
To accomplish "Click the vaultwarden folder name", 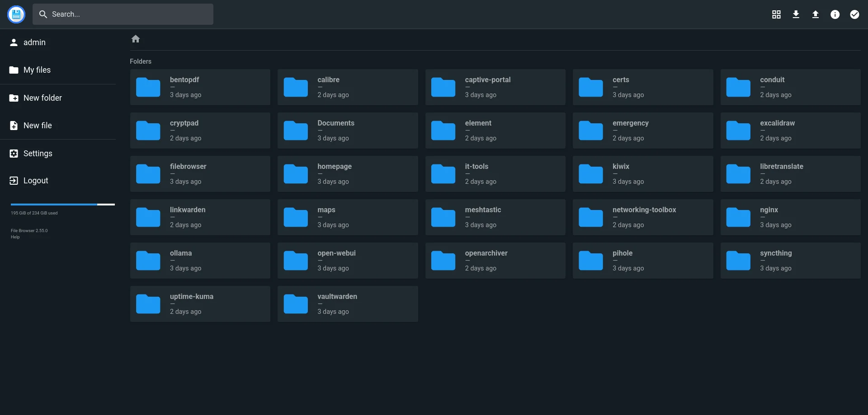I will pos(337,297).
